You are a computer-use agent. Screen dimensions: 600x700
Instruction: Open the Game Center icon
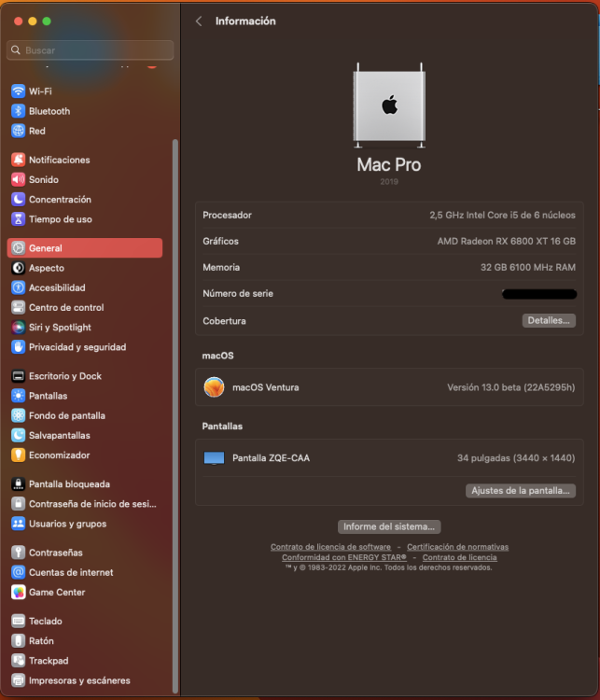point(19,592)
